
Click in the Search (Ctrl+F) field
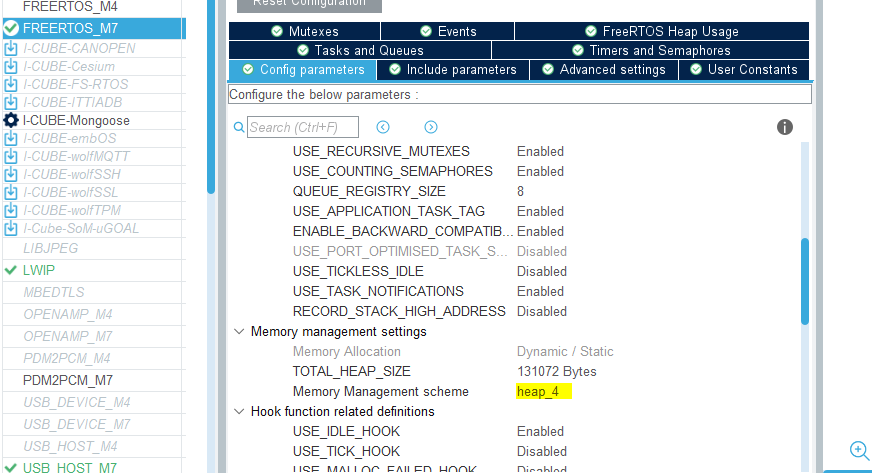pos(303,127)
